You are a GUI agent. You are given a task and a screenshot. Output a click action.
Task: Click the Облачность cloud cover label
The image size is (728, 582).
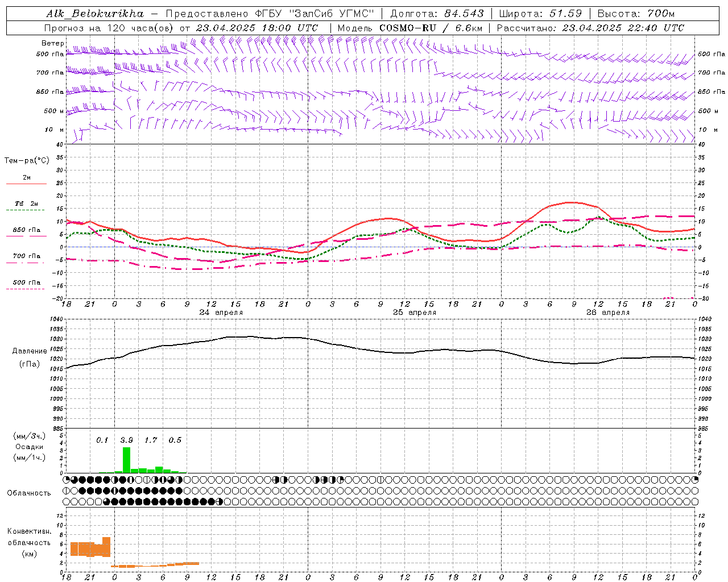[29, 493]
